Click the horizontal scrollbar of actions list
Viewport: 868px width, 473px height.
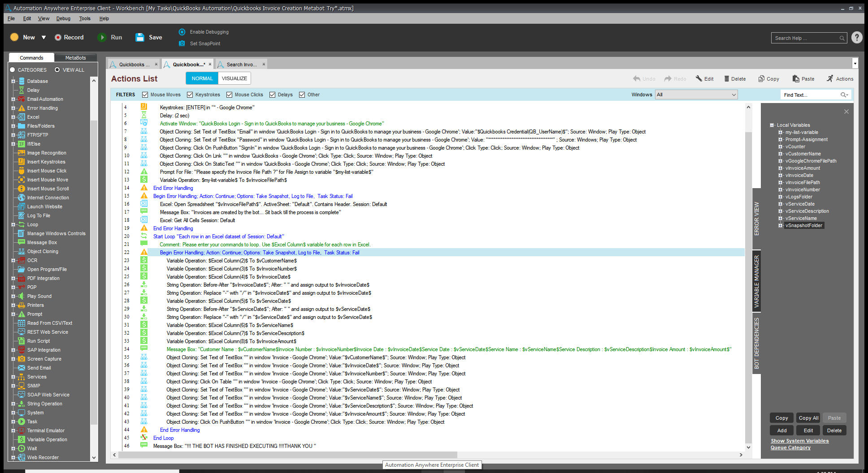(287, 455)
